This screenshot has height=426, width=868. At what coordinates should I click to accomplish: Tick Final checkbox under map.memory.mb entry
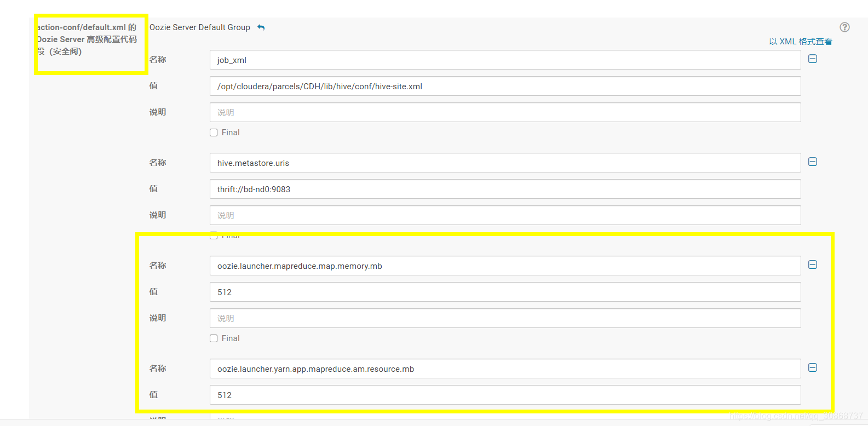(214, 338)
